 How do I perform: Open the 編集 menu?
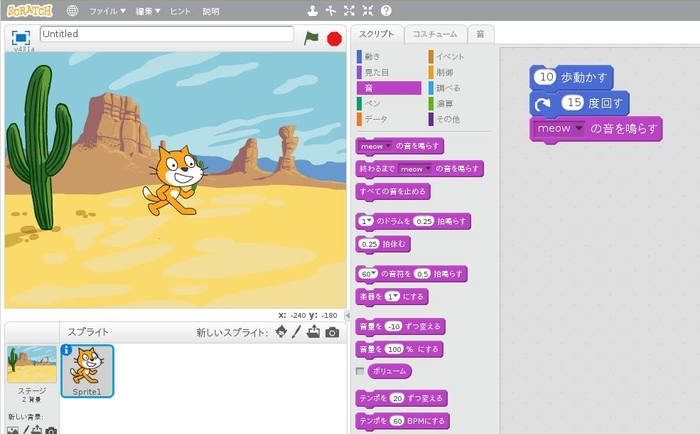(148, 11)
